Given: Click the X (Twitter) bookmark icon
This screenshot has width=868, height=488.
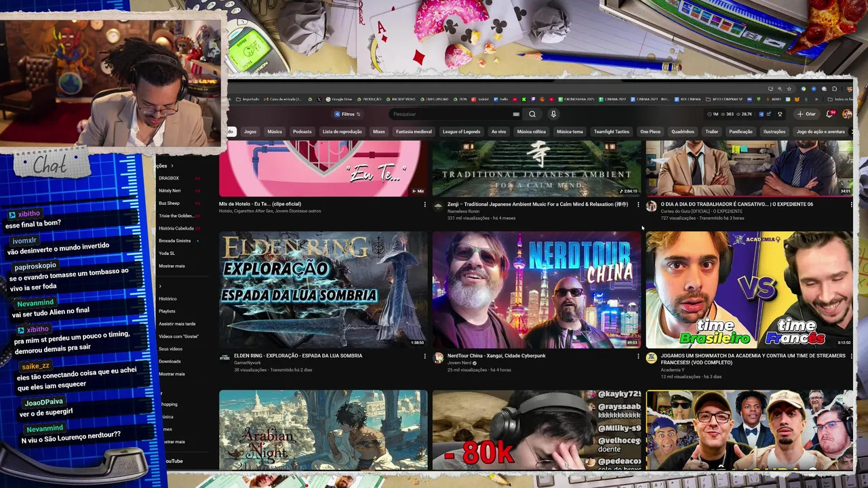Looking at the screenshot, I should pyautogui.click(x=319, y=99).
